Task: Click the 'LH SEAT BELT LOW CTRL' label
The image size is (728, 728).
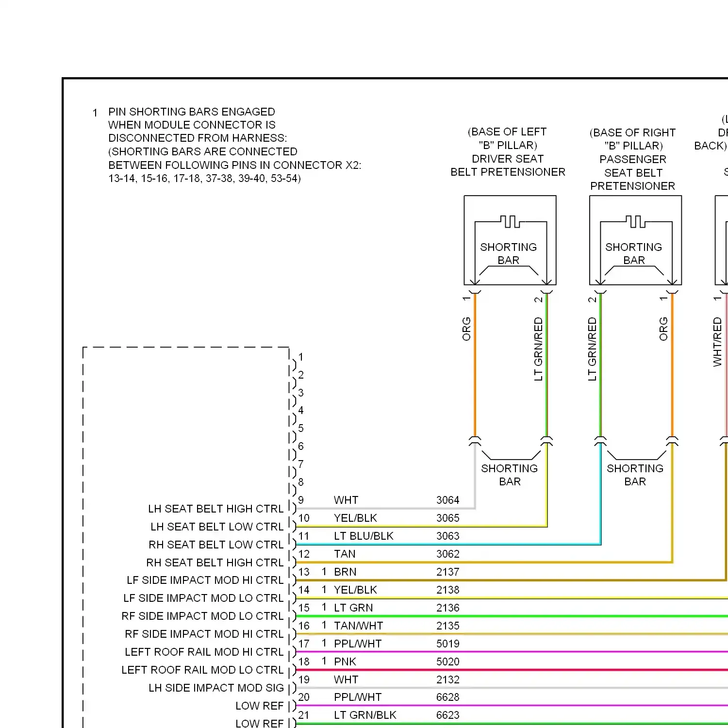Action: coord(217,527)
